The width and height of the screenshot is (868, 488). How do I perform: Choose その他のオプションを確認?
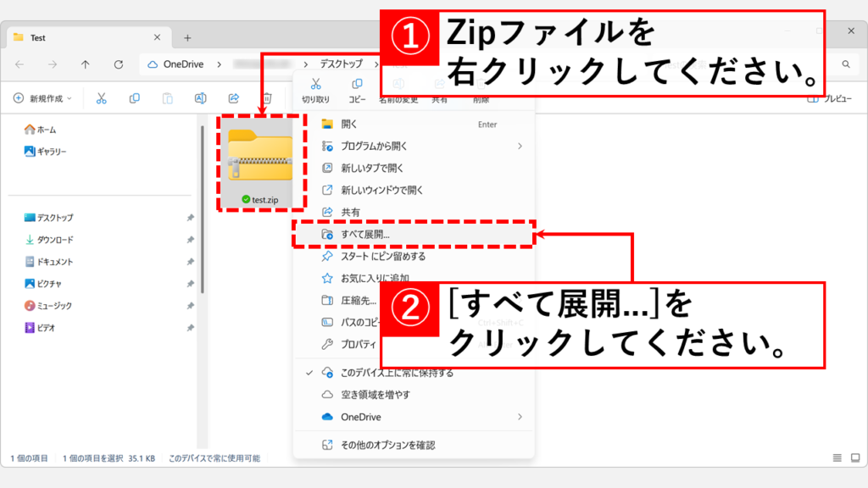click(x=414, y=445)
